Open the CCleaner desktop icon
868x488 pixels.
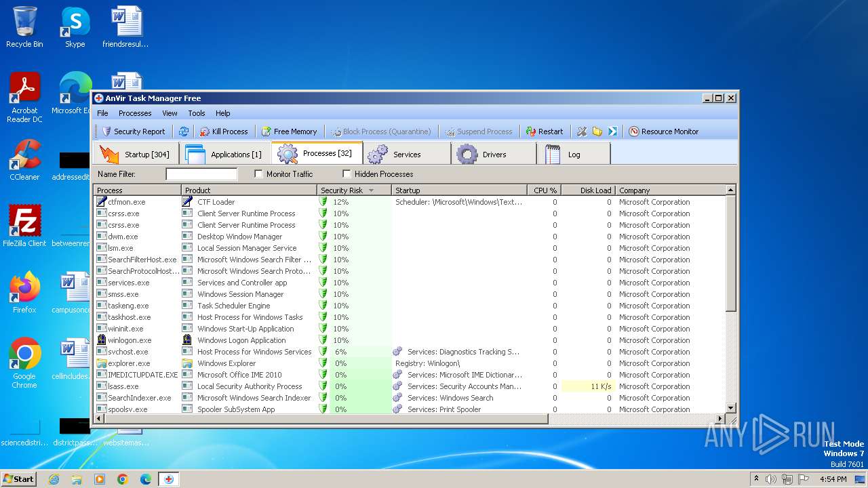click(x=24, y=160)
